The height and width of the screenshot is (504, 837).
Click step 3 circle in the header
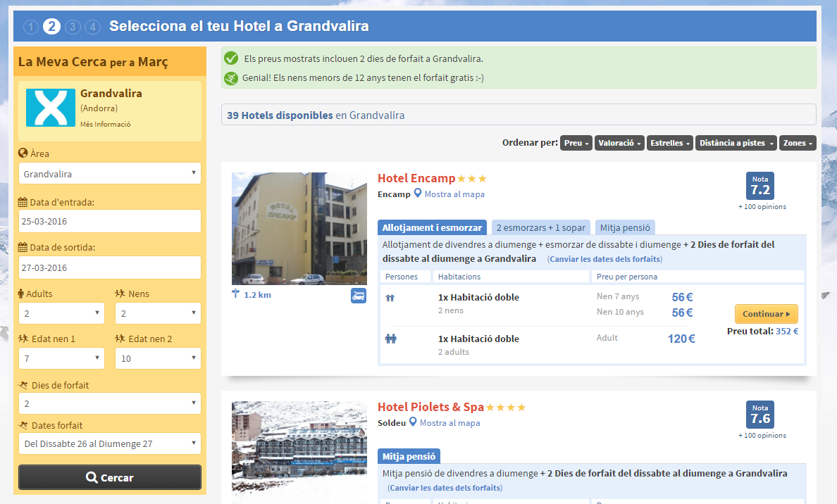(73, 27)
